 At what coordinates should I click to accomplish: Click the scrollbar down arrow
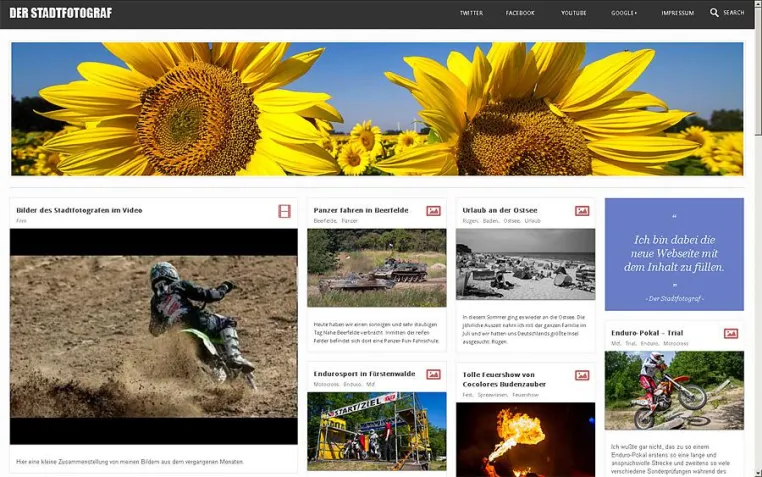758,473
